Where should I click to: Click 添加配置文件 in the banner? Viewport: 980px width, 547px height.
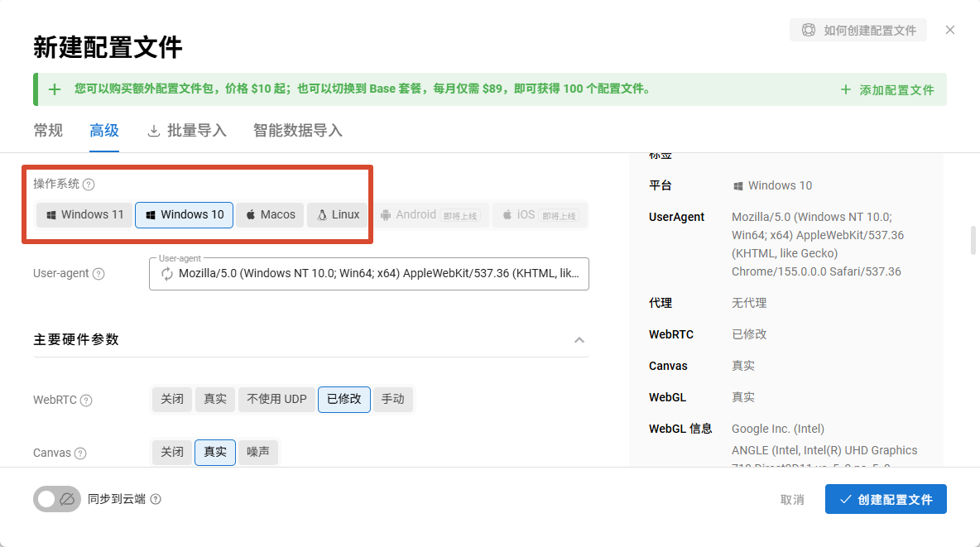(x=887, y=90)
